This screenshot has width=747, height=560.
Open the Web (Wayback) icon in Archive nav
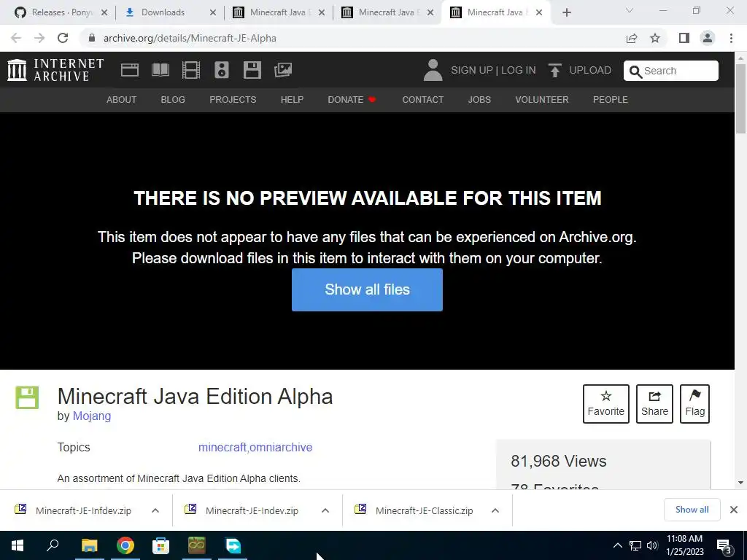pos(130,70)
